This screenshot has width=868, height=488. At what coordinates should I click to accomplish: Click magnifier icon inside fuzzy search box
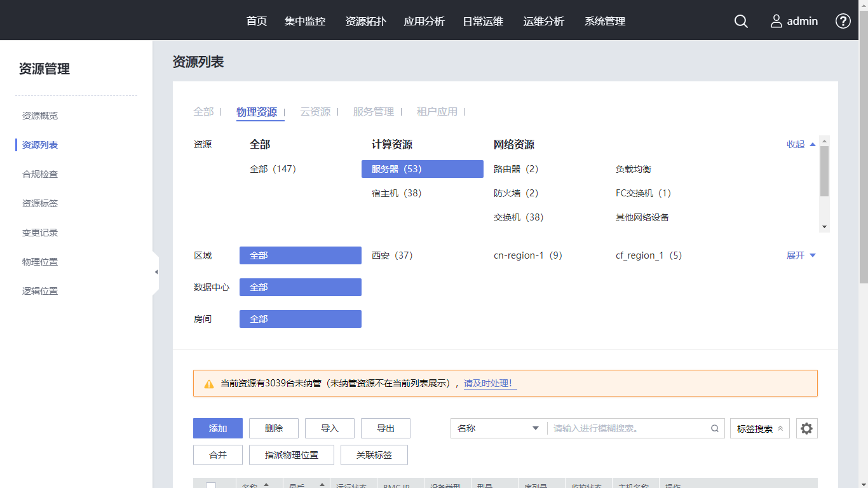[715, 428]
